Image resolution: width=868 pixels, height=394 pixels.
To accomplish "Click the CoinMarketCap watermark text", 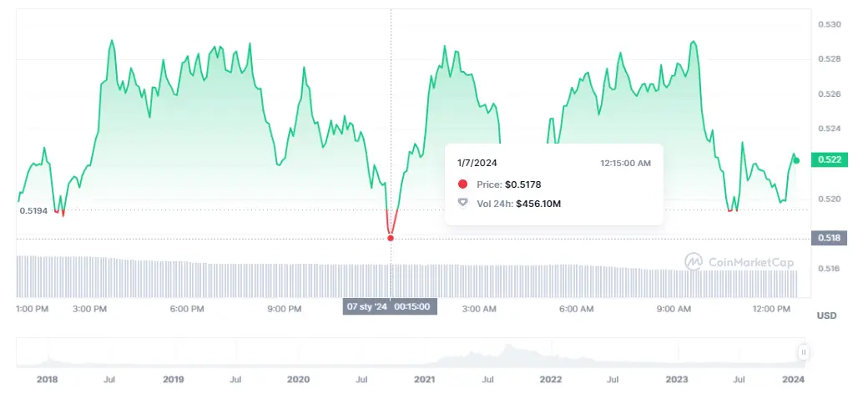I will pos(749,261).
